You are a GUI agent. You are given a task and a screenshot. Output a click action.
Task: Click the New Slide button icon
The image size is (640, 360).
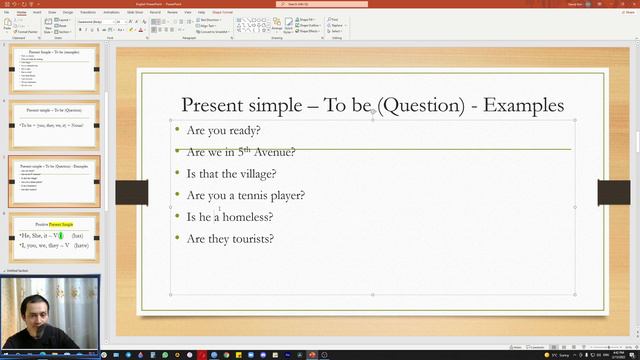[48, 22]
